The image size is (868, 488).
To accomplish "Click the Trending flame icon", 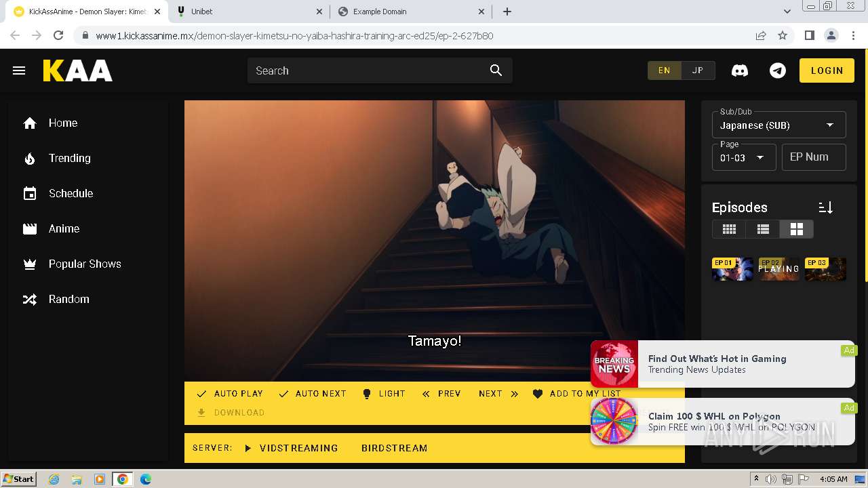I will (x=30, y=158).
